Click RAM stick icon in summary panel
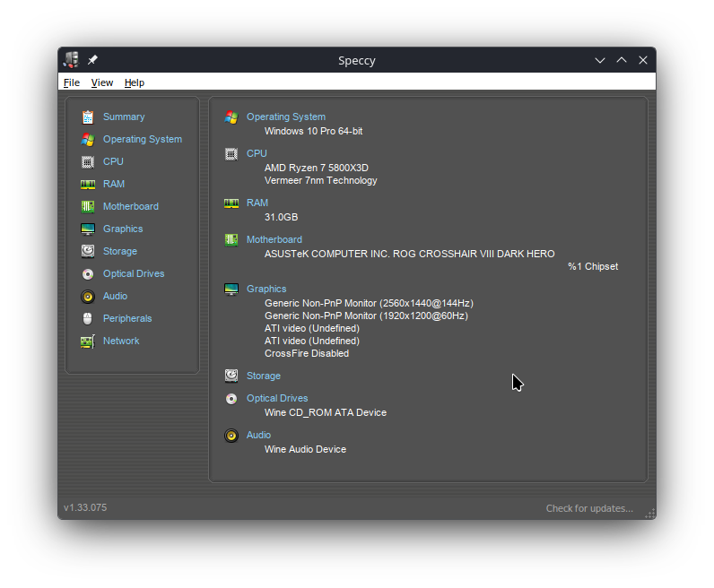Viewport: 714px width, 588px height. click(231, 203)
